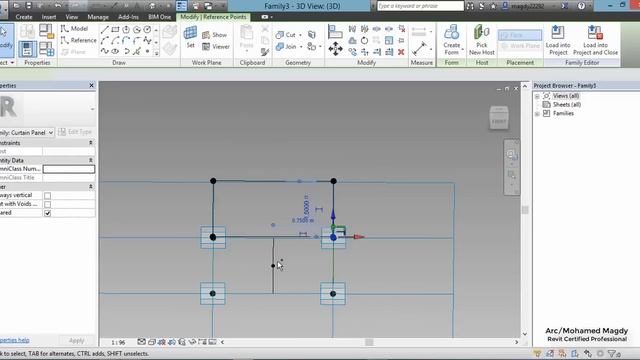Open the Create ribbon tab
Viewport: 640px width, 360px height.
point(24,17)
